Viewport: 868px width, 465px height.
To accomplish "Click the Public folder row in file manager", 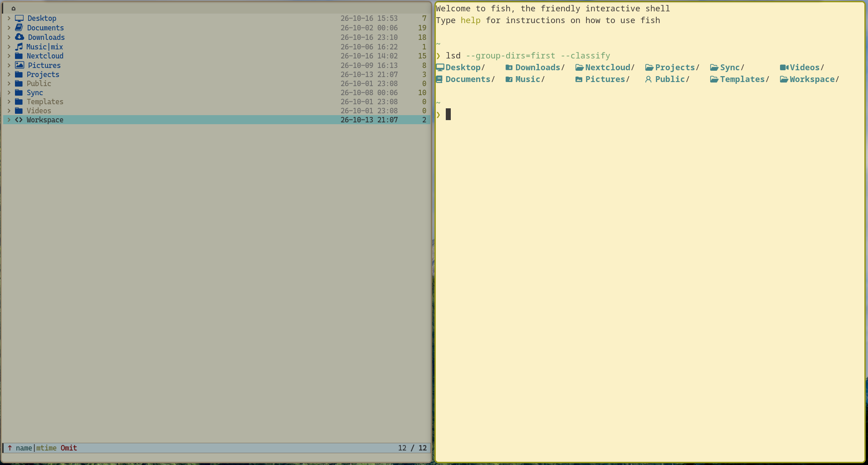I will pyautogui.click(x=217, y=83).
